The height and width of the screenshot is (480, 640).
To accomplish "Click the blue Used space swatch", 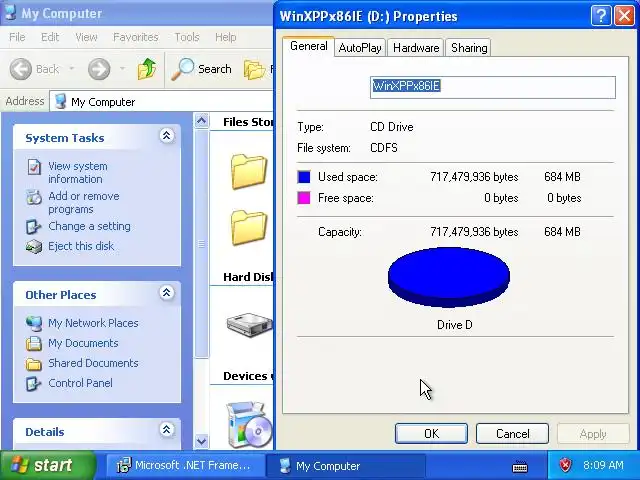I will 304,177.
